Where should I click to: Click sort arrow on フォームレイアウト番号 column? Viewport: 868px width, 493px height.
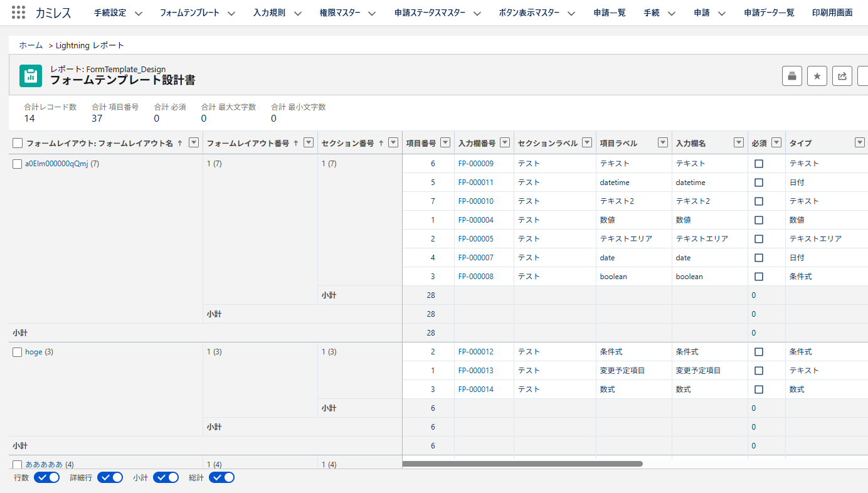[x=295, y=143]
